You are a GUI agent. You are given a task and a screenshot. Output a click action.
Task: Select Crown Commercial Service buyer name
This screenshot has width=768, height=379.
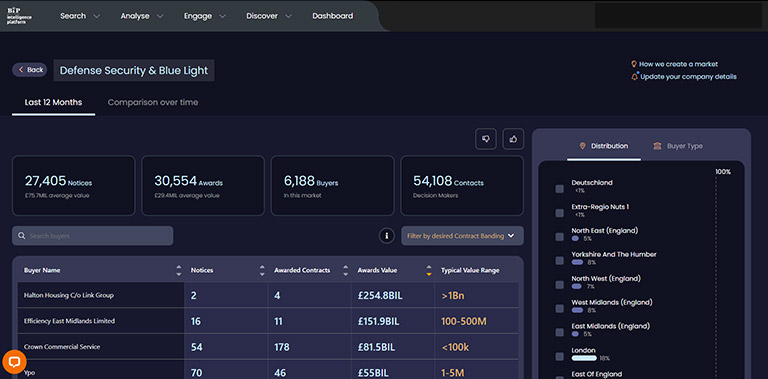tap(62, 347)
